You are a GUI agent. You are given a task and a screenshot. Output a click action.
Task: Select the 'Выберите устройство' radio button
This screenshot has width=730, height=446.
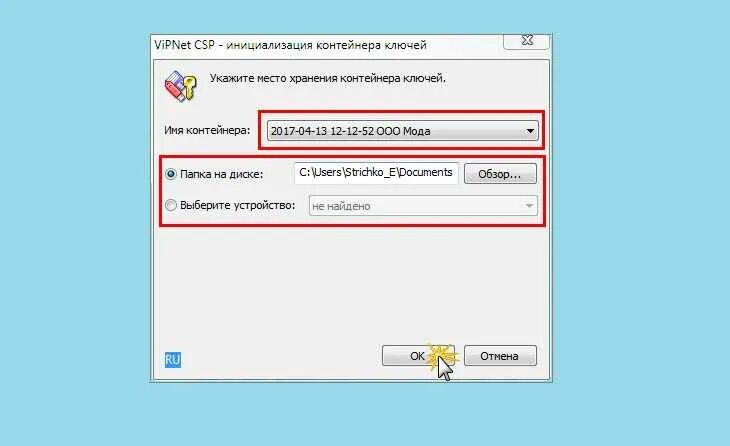click(171, 205)
